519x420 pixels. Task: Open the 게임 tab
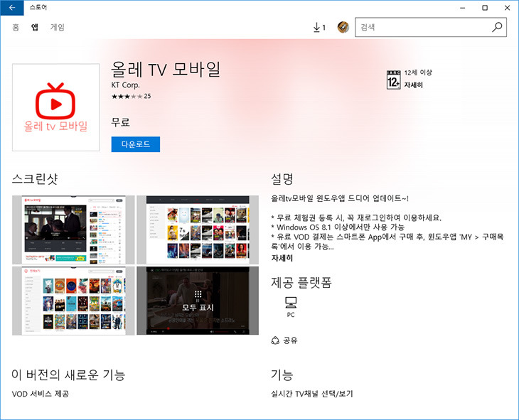pyautogui.click(x=58, y=27)
